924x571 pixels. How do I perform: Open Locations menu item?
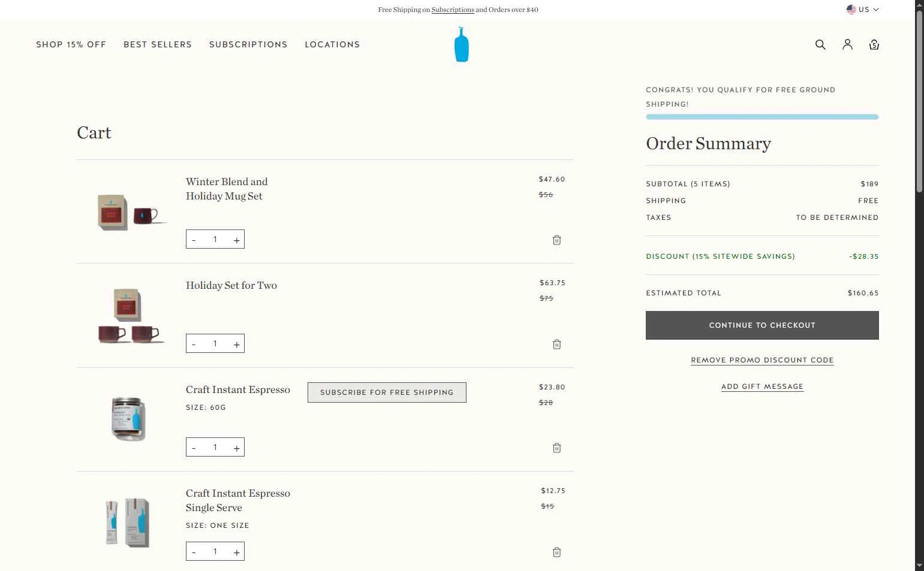[332, 44]
